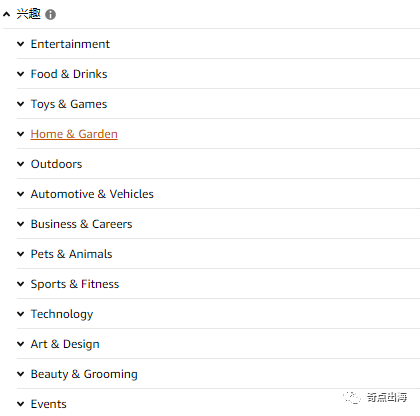Viewport: 420px width, 416px height.
Task: Select the Sports & Fitness label
Action: coord(75,284)
